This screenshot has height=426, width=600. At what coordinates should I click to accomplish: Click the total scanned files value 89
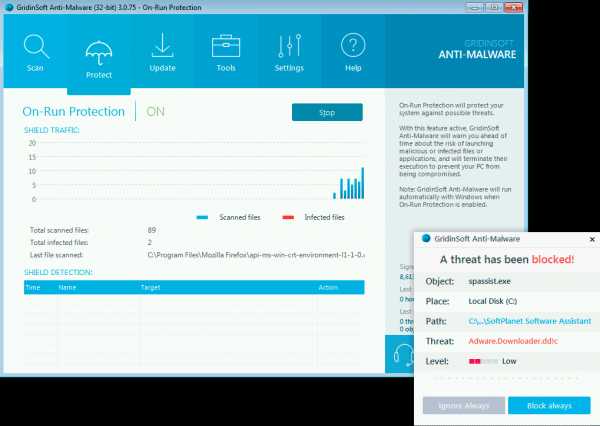pyautogui.click(x=152, y=230)
